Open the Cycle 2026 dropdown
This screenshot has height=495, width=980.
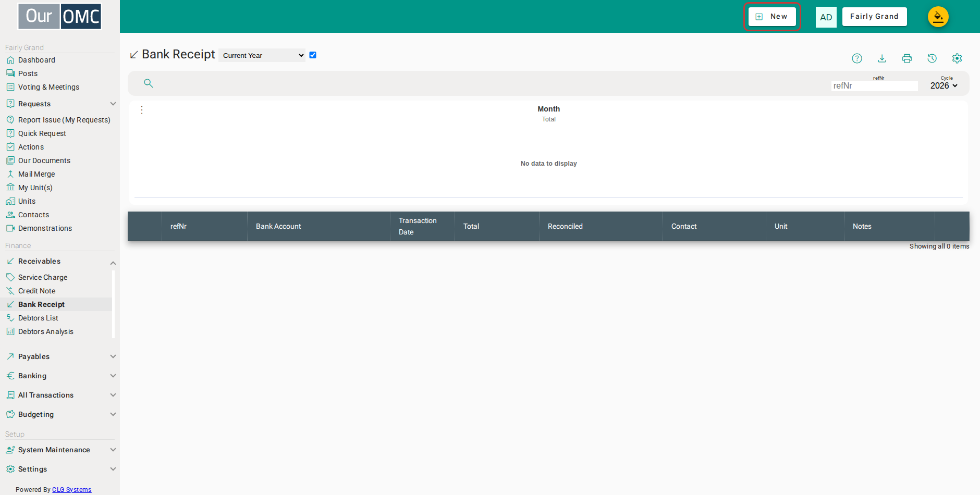[944, 85]
